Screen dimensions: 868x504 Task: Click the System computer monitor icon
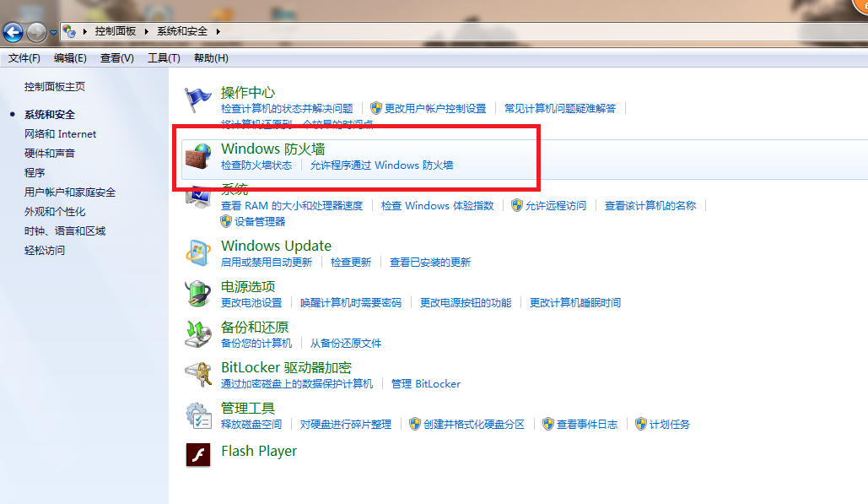[197, 198]
